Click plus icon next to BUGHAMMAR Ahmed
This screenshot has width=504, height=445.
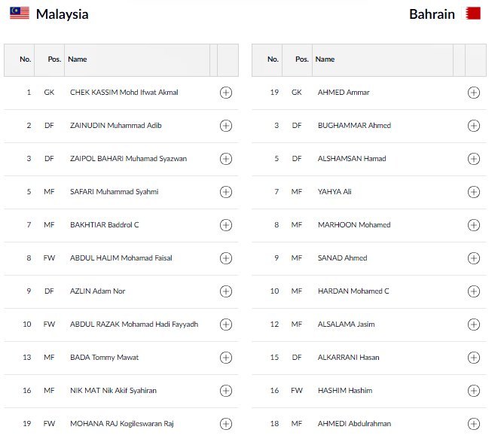point(473,126)
